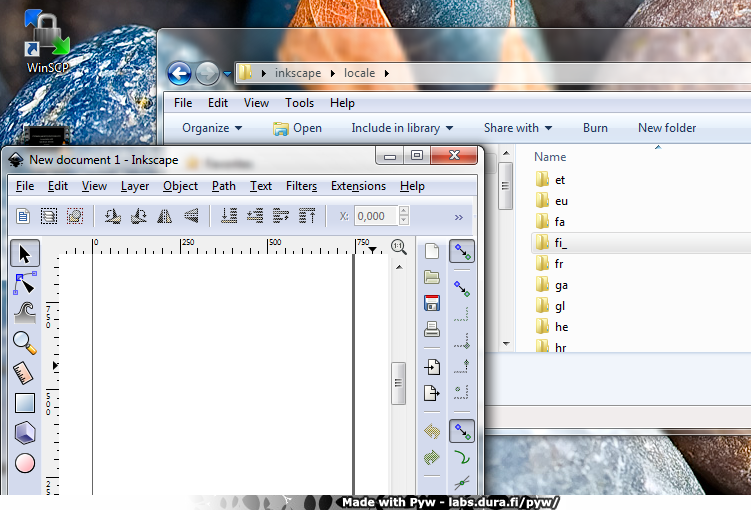Open the Filters menu in Inkscape
The image size is (751, 510).
[301, 186]
